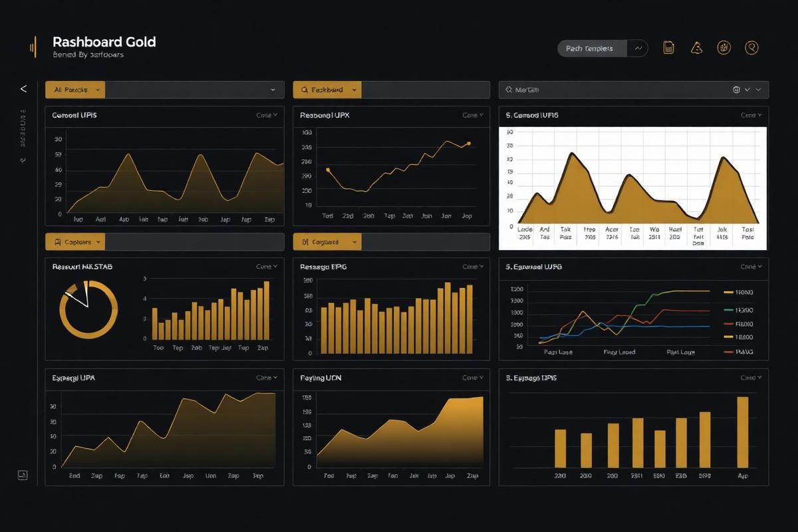Click the square icon at sidebar bottom
Screen dimensions: 798x532
tap(23, 474)
